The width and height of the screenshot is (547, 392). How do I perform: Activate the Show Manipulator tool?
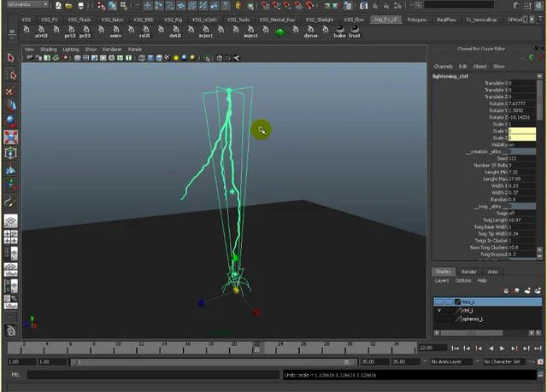tap(11, 184)
